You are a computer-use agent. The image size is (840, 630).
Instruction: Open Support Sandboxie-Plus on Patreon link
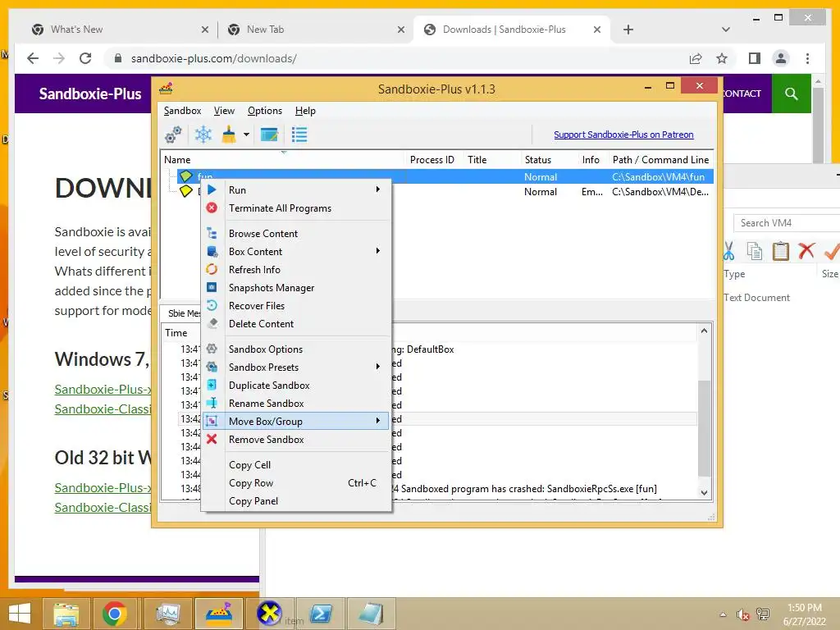(623, 135)
